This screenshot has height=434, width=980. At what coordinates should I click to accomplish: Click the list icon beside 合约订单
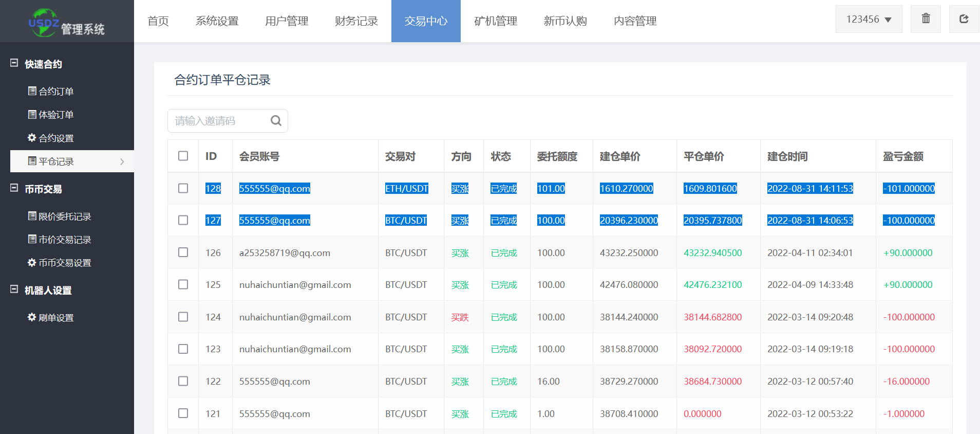pyautogui.click(x=32, y=91)
